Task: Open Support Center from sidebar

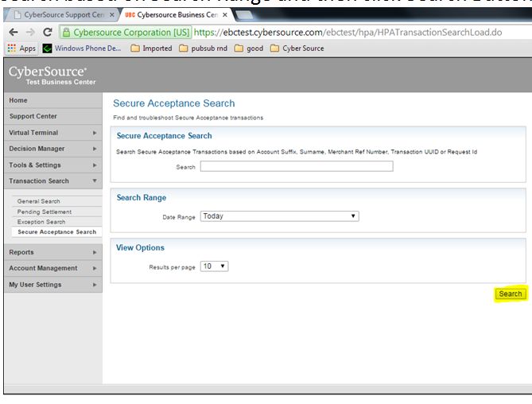Action: click(53, 116)
